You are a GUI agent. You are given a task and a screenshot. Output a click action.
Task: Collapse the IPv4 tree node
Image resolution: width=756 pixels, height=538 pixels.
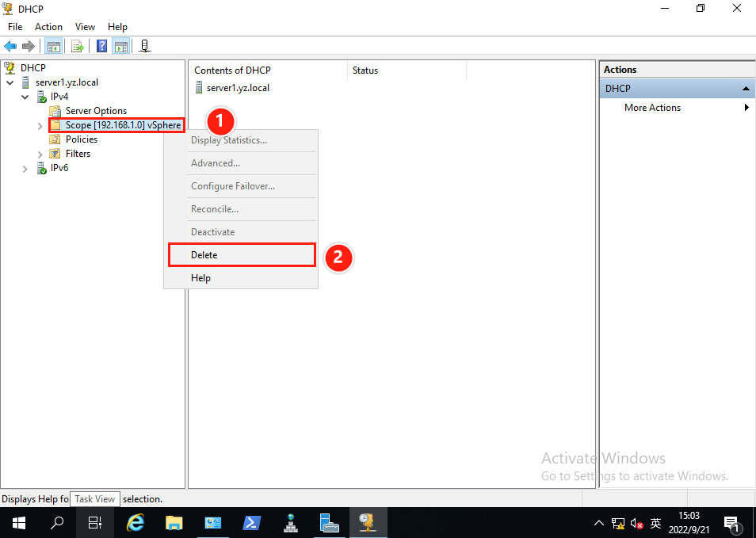pyautogui.click(x=25, y=97)
